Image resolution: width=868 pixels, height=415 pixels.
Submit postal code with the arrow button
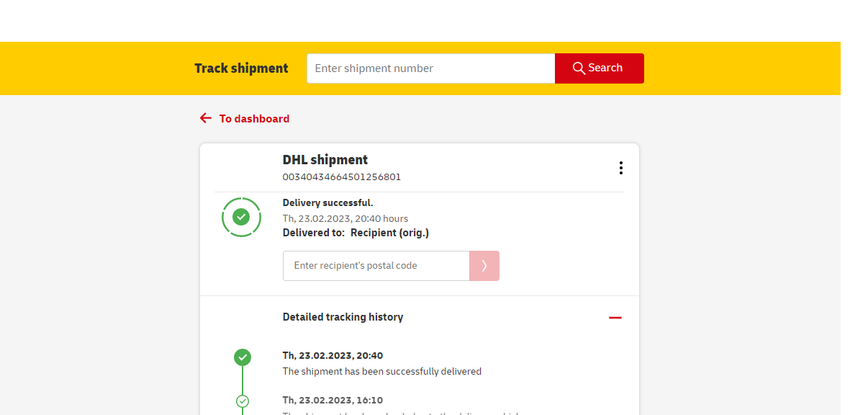[x=484, y=266]
